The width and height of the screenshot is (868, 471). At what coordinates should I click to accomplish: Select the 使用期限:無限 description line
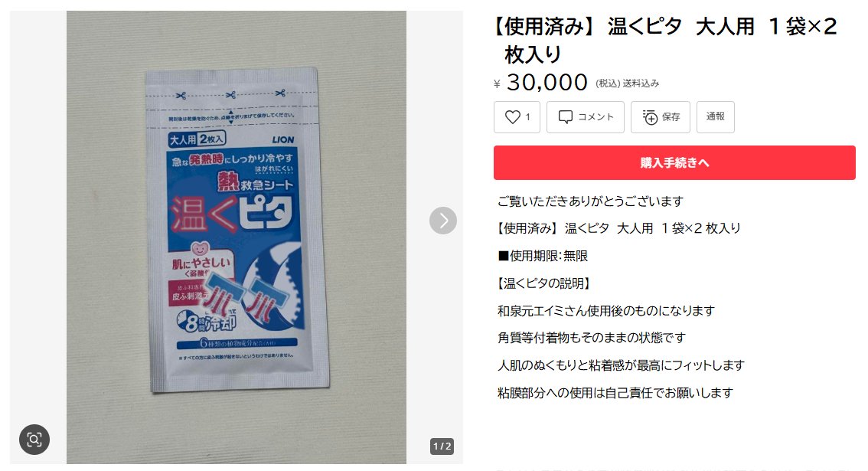543,256
